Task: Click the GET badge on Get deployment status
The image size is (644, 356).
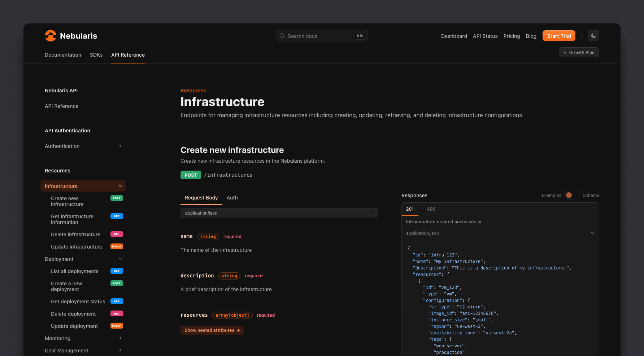Action: [x=116, y=301]
